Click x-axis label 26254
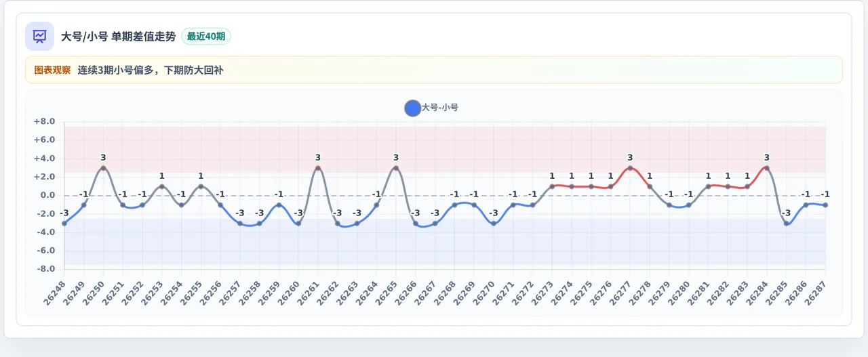The image size is (868, 357). 173,293
